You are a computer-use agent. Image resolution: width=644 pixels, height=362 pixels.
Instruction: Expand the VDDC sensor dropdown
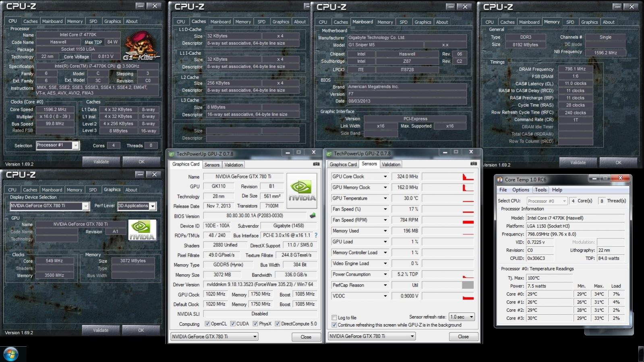[x=385, y=296]
